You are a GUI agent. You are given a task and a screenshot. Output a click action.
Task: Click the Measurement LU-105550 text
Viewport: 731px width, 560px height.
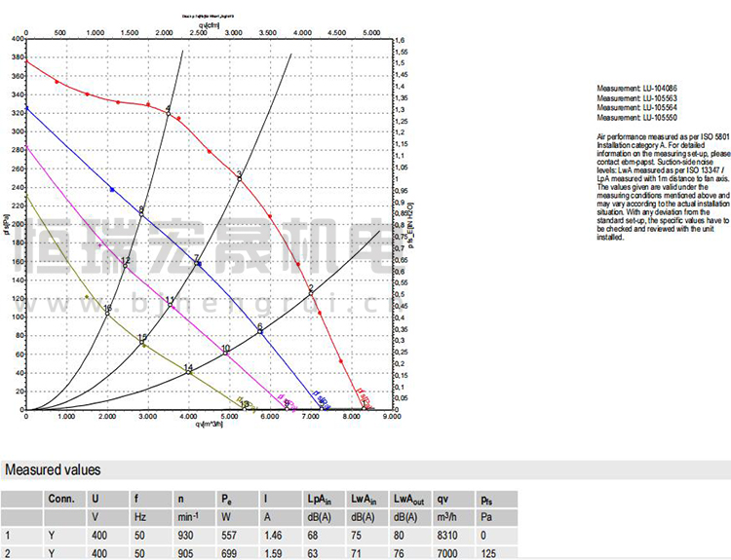tap(636, 118)
